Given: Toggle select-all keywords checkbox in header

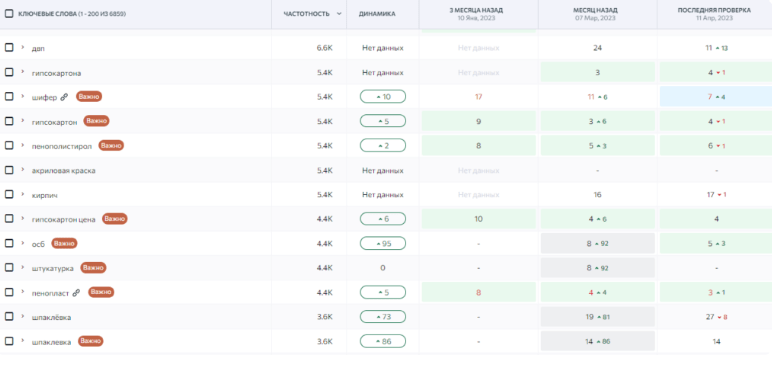Looking at the screenshot, I should click(x=9, y=13).
